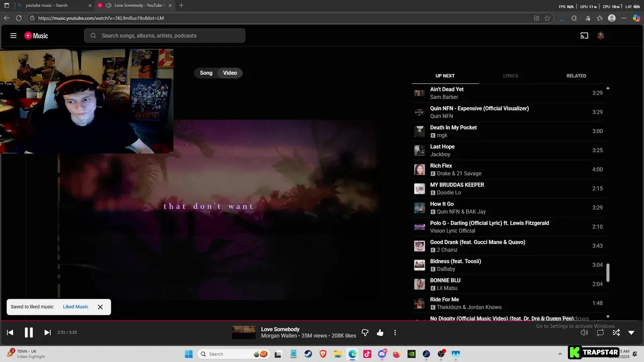Mute the player volume
The image size is (644, 362).
pos(584,332)
